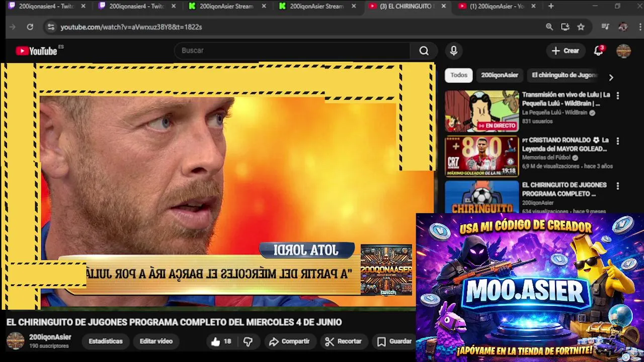Viewport: 644px width, 362px height.
Task: Click '6,9 M de visualizaciones' text
Action: [x=551, y=166]
